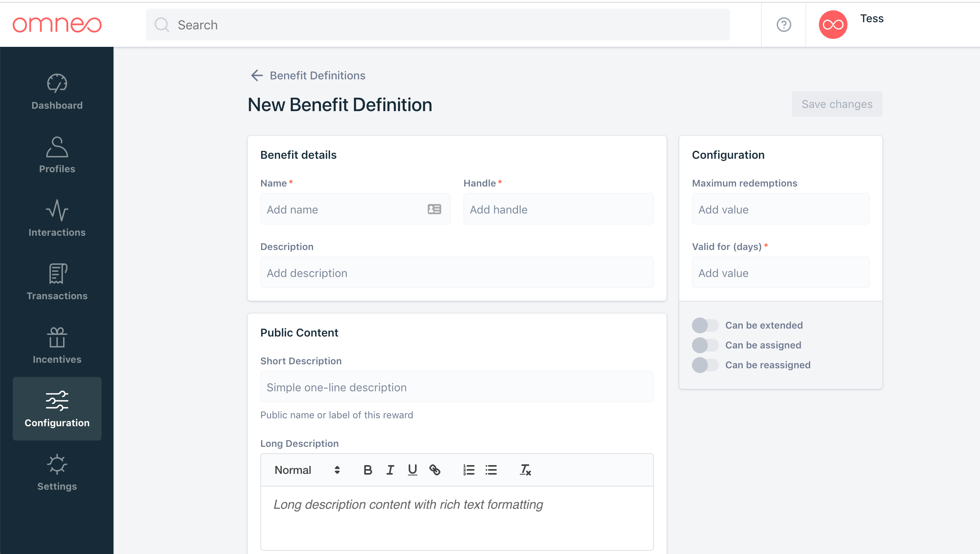Toggle bold formatting in Long Description
Image resolution: width=980 pixels, height=554 pixels.
tap(368, 470)
